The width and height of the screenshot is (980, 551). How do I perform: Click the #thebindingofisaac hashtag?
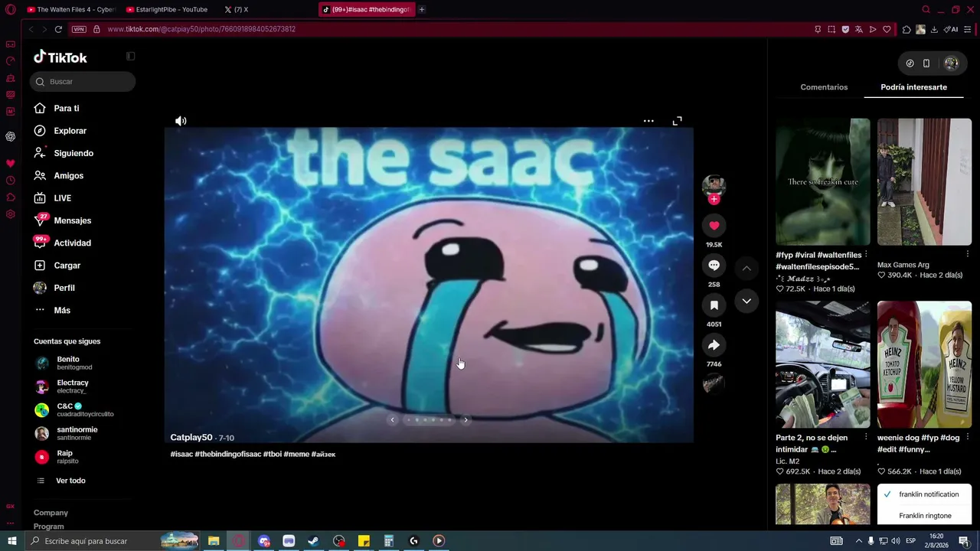point(227,454)
